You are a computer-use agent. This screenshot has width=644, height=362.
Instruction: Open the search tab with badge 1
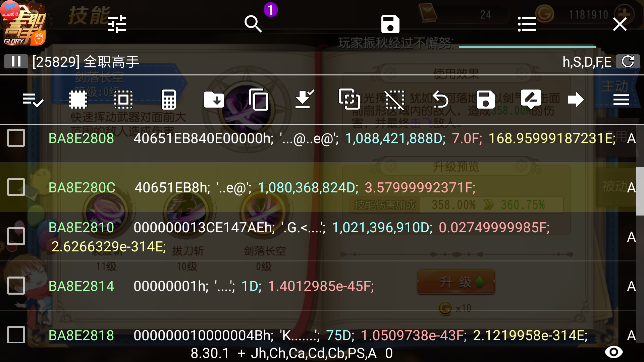point(253,24)
